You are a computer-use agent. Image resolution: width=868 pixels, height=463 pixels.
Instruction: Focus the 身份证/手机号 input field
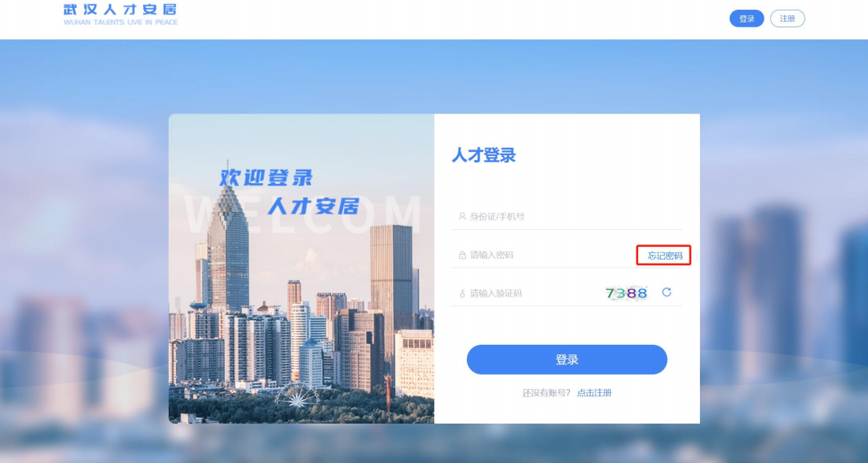(567, 216)
